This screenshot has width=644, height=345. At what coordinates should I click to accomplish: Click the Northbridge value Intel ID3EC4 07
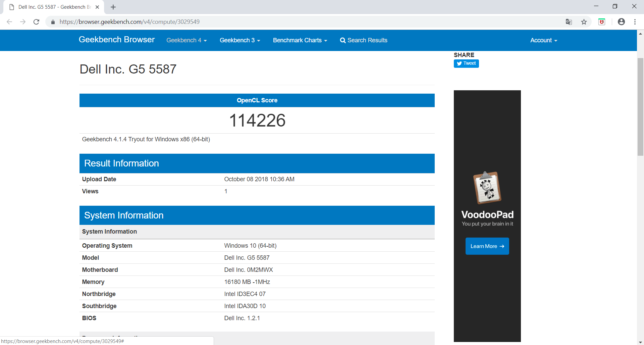point(245,294)
